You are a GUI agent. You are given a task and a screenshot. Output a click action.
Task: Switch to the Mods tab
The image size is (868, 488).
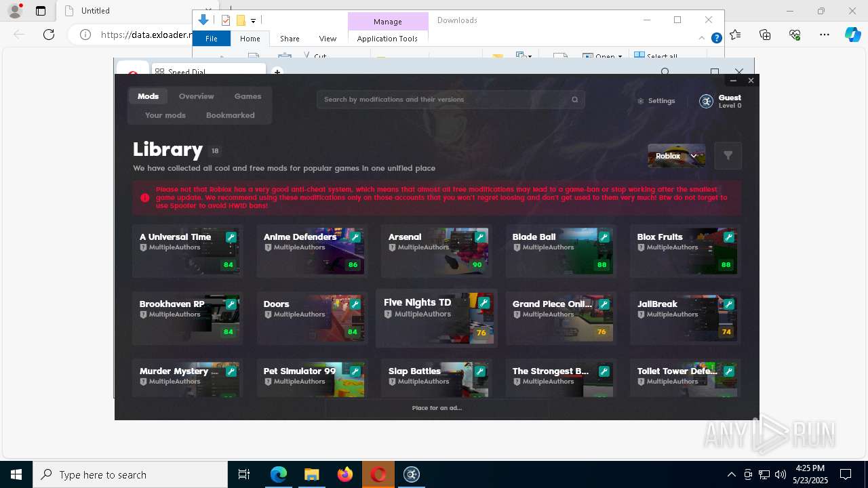coord(148,96)
